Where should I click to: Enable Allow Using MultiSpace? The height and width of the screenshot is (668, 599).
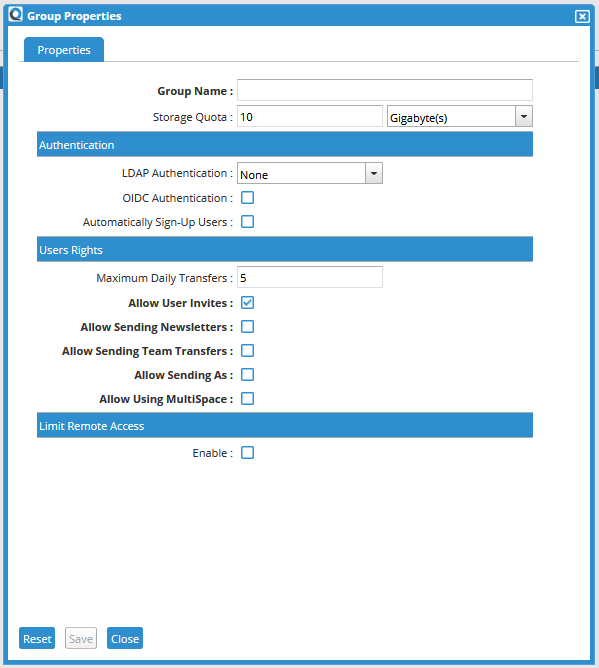[248, 399]
